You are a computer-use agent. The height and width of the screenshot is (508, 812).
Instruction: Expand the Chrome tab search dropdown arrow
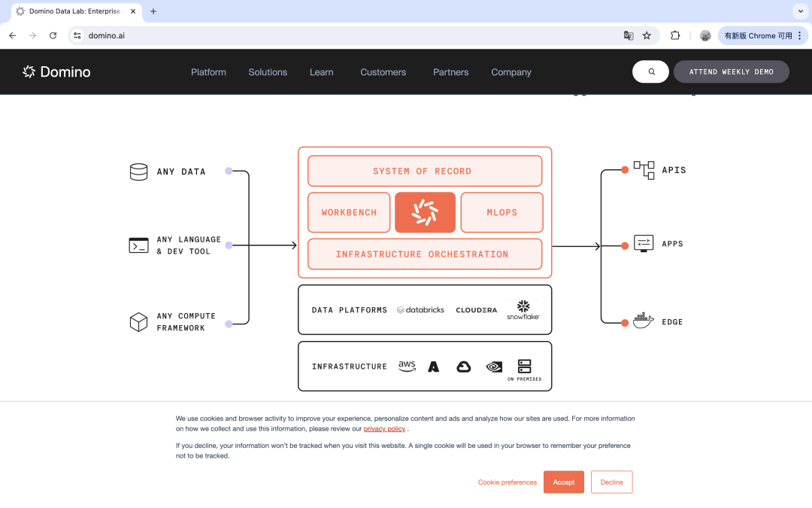799,11
